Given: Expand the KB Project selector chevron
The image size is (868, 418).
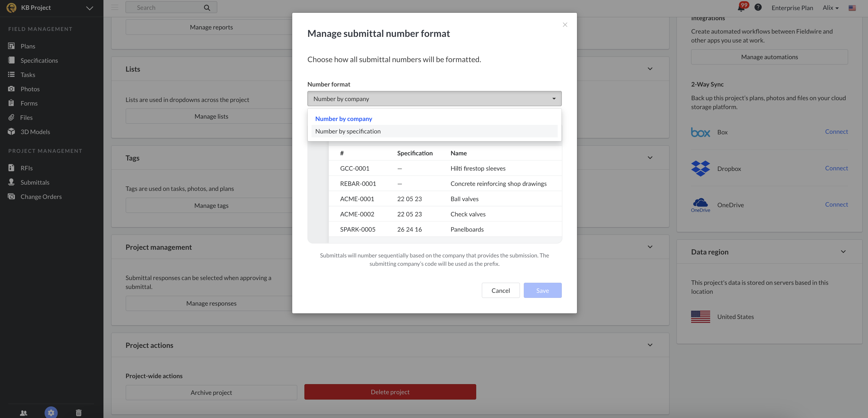Looking at the screenshot, I should [89, 8].
